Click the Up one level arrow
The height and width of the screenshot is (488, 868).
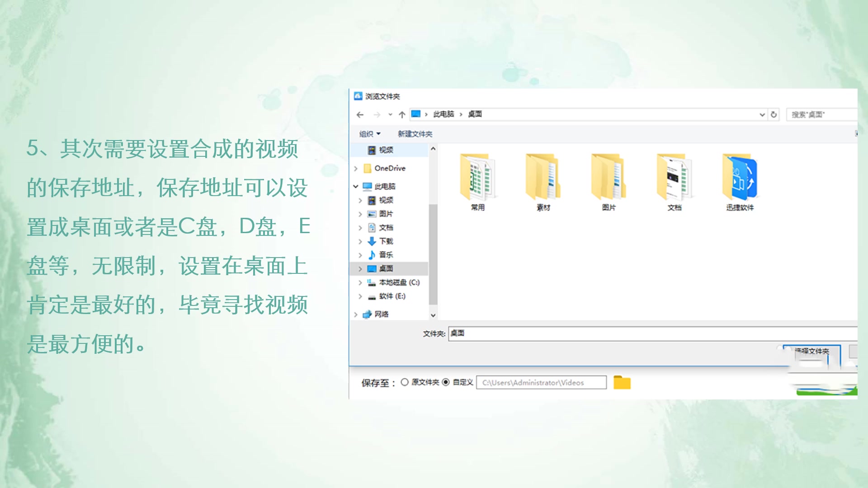tap(401, 114)
